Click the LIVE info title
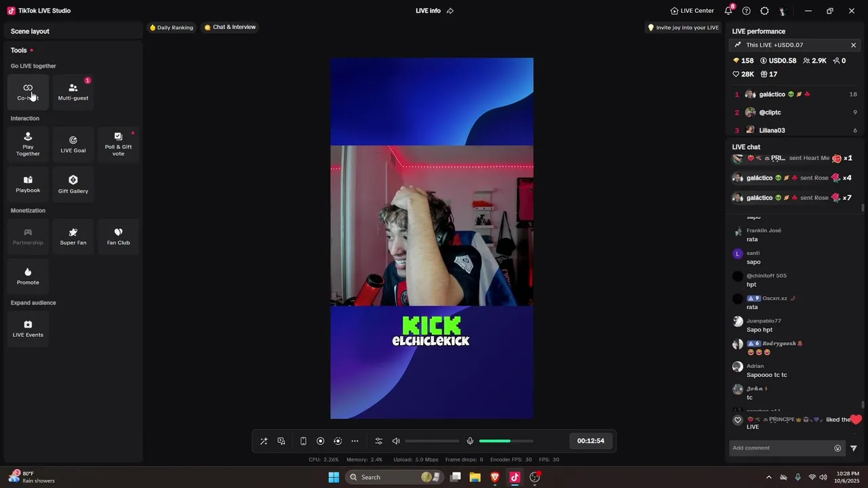868x488 pixels. (428, 11)
